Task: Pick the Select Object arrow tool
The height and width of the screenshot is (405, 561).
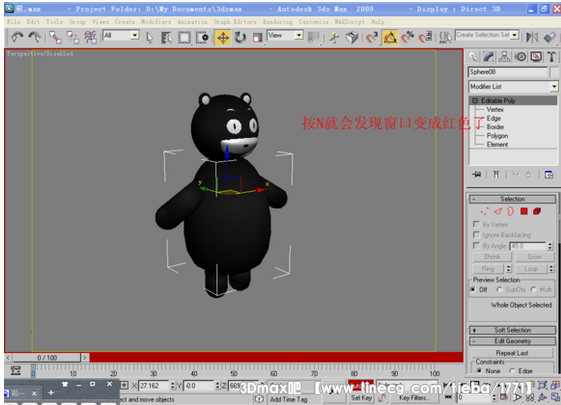Action: pos(150,37)
